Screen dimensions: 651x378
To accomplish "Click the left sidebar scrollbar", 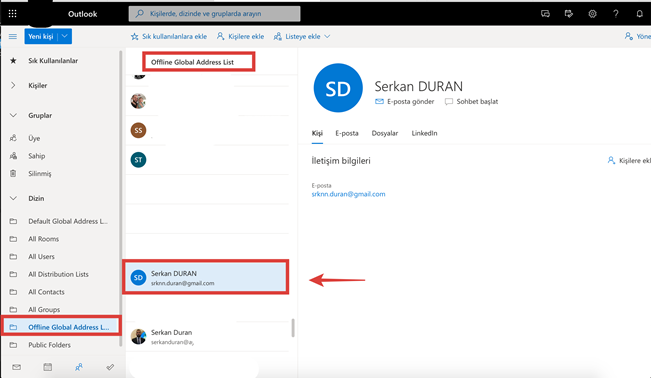I will 121,199.
